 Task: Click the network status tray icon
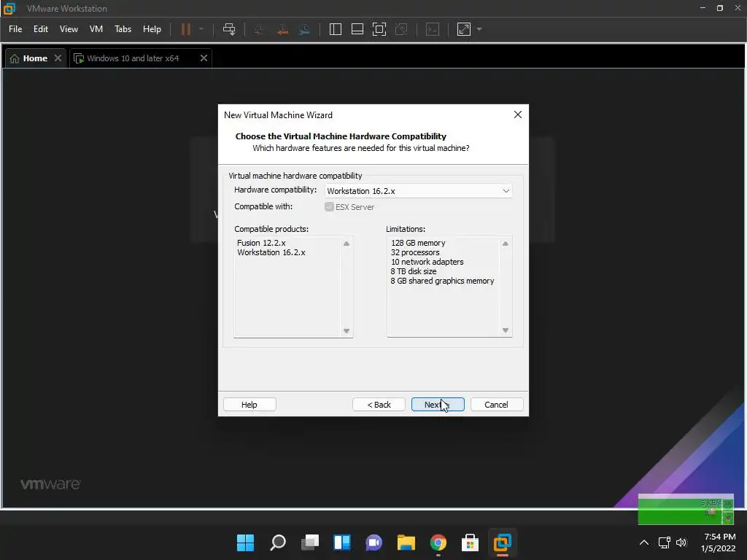click(664, 542)
